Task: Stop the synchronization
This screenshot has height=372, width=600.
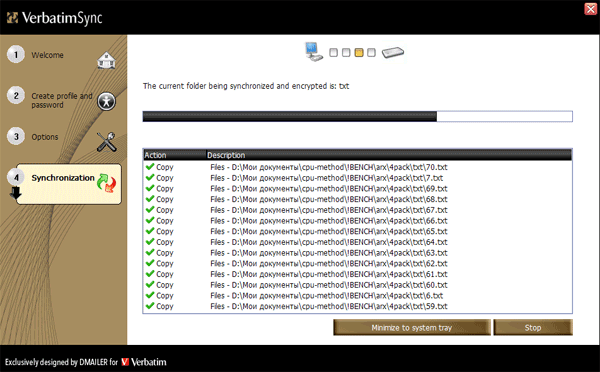Action: pyautogui.click(x=533, y=328)
